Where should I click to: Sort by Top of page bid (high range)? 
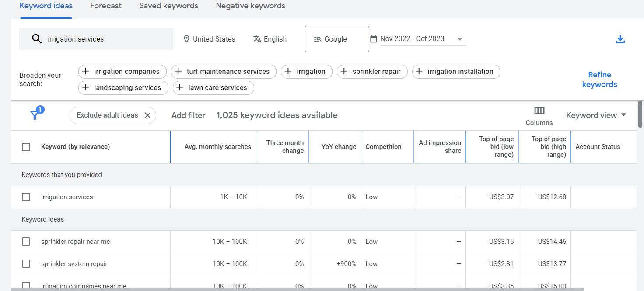click(549, 147)
